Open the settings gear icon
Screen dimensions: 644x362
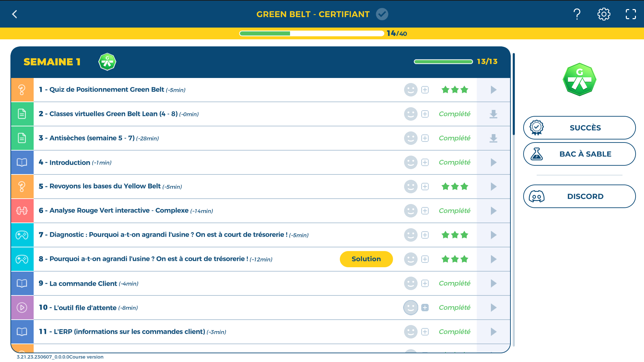tap(604, 14)
